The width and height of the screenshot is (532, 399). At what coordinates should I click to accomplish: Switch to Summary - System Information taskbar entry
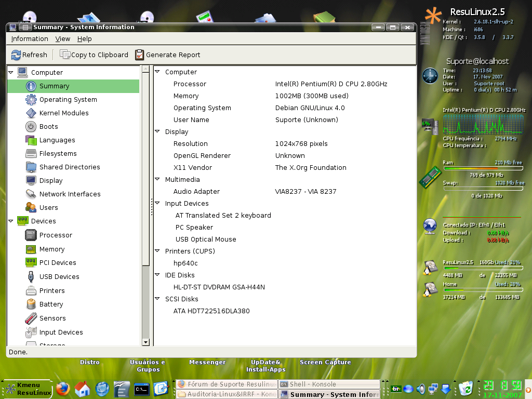pos(329,394)
